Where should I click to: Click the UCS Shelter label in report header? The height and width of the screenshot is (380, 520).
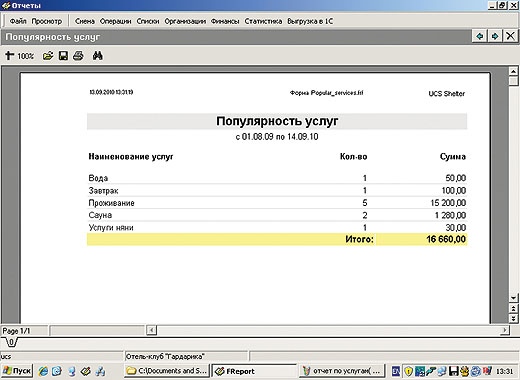point(447,94)
